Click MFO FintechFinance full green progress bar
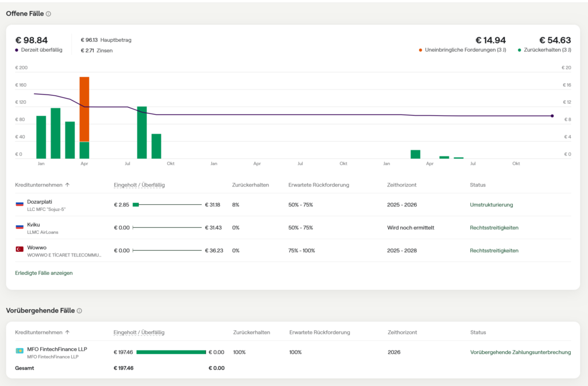 (x=171, y=352)
